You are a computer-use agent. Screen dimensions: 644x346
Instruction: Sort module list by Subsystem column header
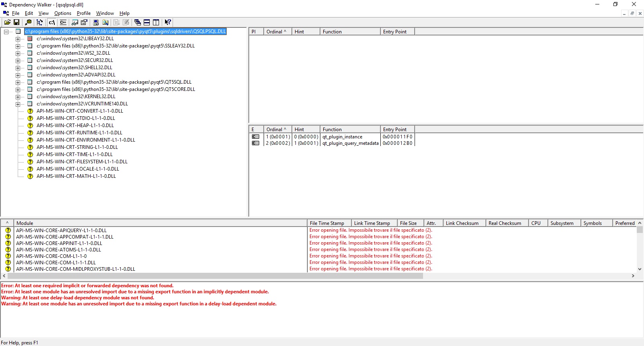564,223
